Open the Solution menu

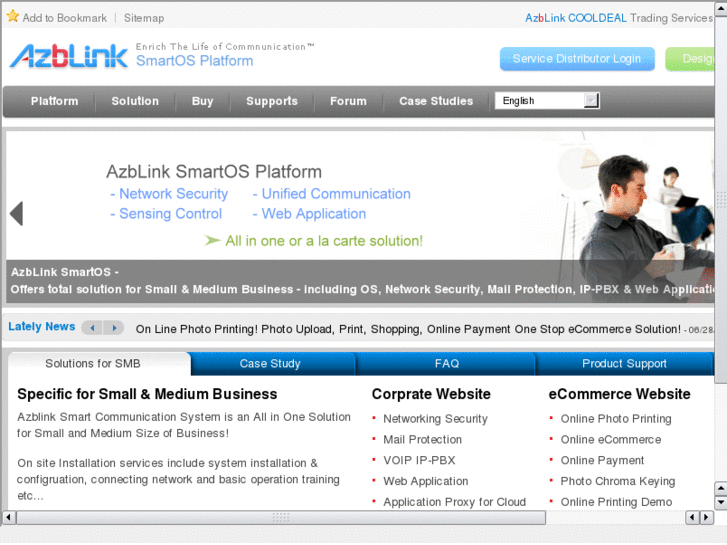[x=135, y=101]
